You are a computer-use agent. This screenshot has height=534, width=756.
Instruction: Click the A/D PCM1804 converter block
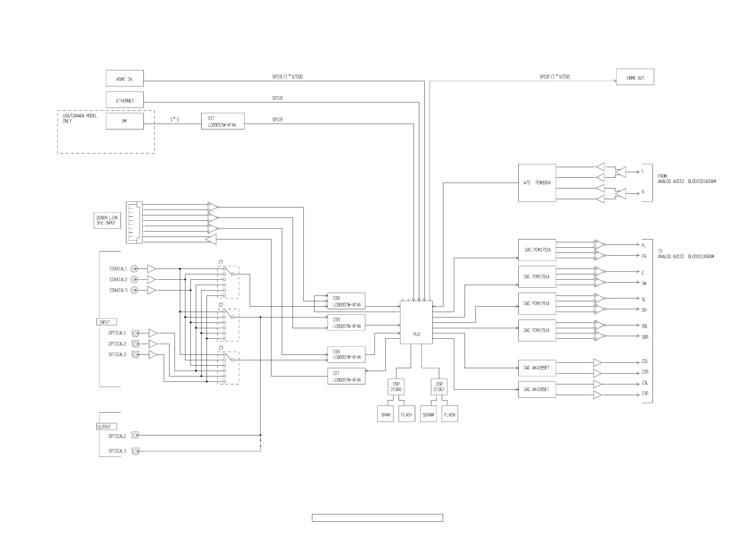[x=537, y=183]
